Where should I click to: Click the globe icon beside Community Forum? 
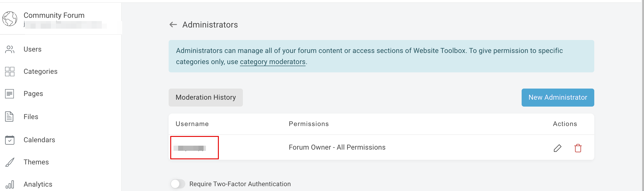tap(10, 19)
